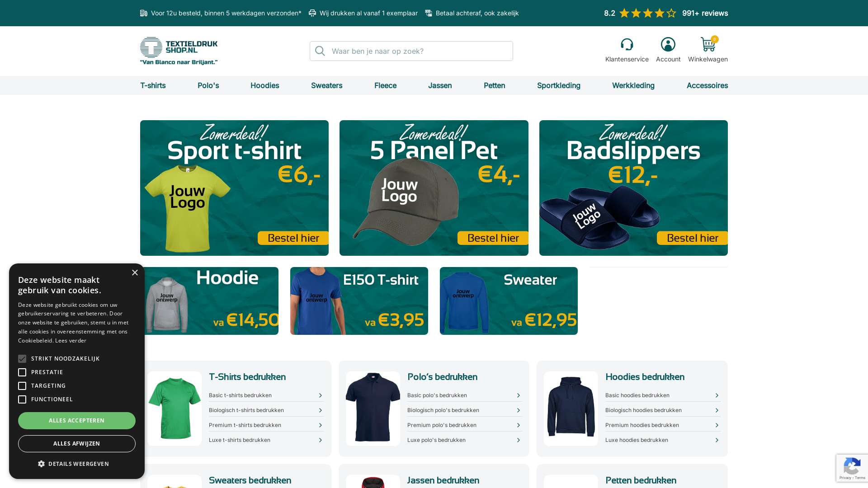This screenshot has width=868, height=488.
Task: Close the cookie banner with X
Action: (135, 272)
